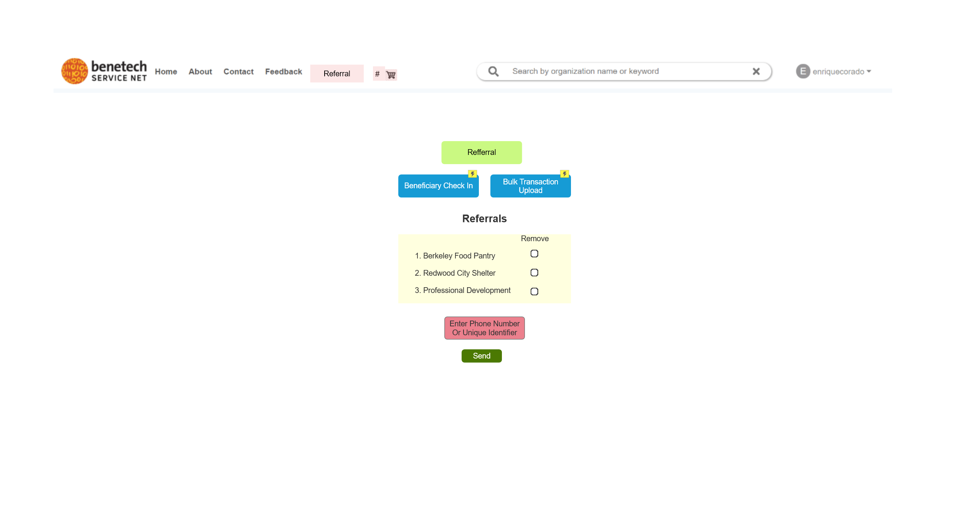Screen dimensions: 980x510
Task: Clear the search field with the X icon
Action: tap(755, 71)
